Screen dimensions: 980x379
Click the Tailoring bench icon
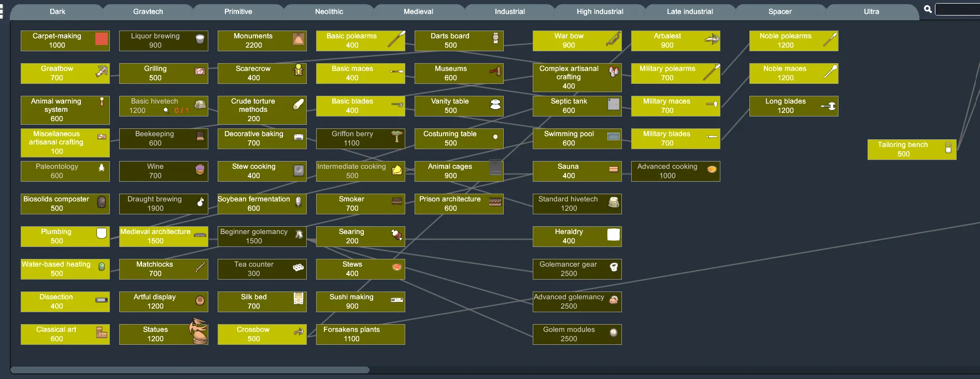coord(948,148)
